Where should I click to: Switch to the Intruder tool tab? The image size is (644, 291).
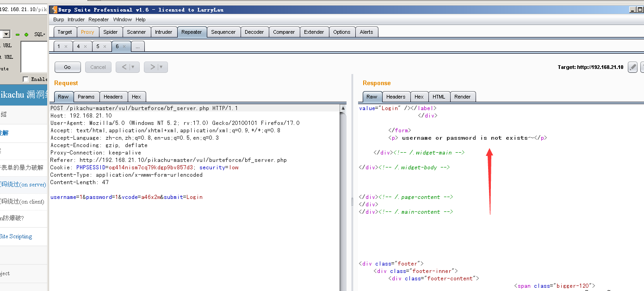tap(164, 32)
